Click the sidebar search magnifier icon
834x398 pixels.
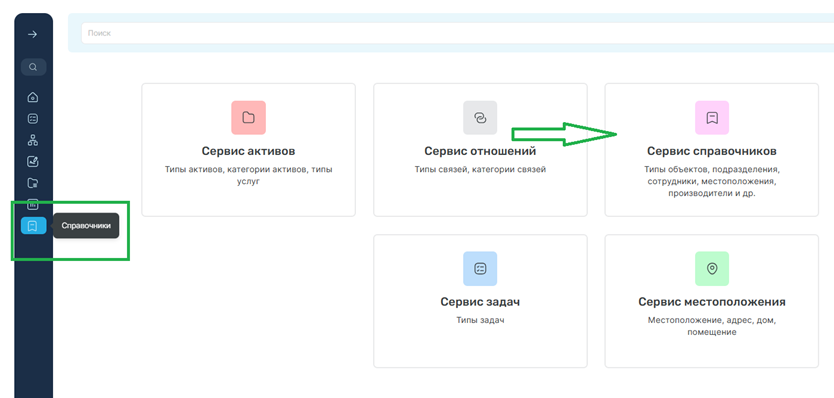33,67
